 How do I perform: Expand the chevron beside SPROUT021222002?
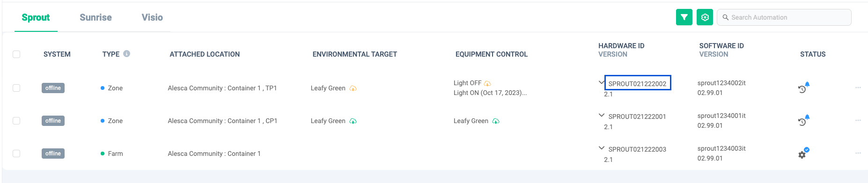[x=602, y=82]
